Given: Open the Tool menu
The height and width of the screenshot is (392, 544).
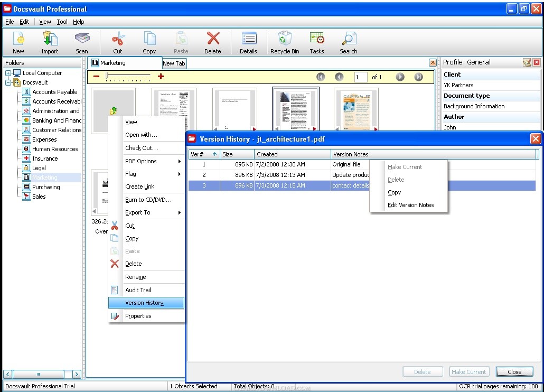Looking at the screenshot, I should point(62,22).
